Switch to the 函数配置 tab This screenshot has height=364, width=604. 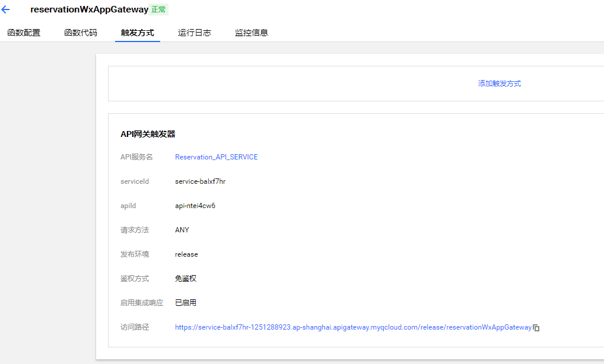coord(24,33)
